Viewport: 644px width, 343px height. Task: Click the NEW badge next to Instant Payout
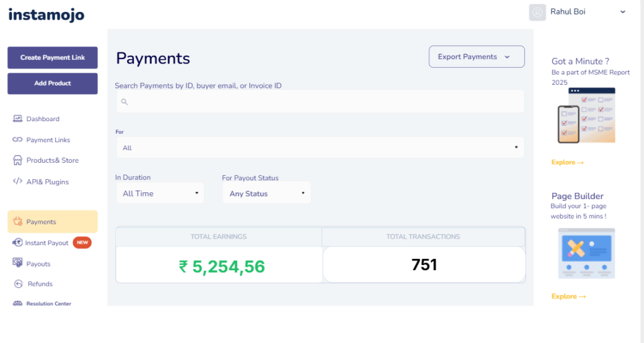(x=82, y=242)
